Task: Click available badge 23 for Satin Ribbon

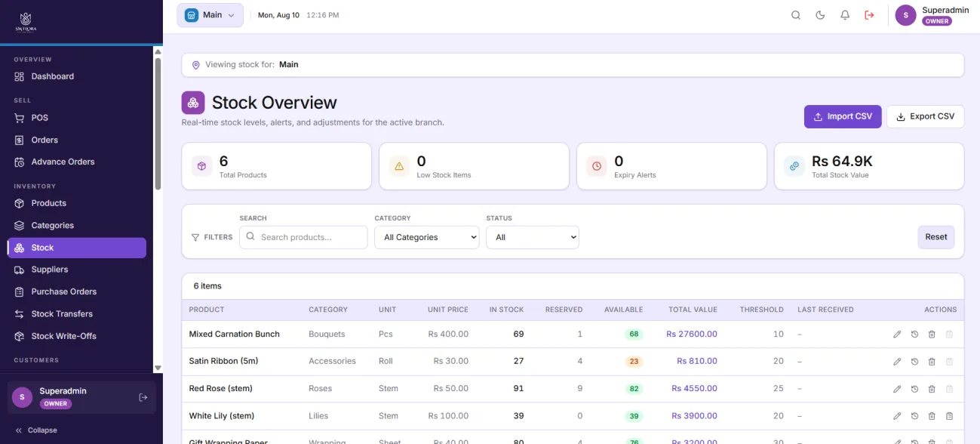Action: [634, 362]
